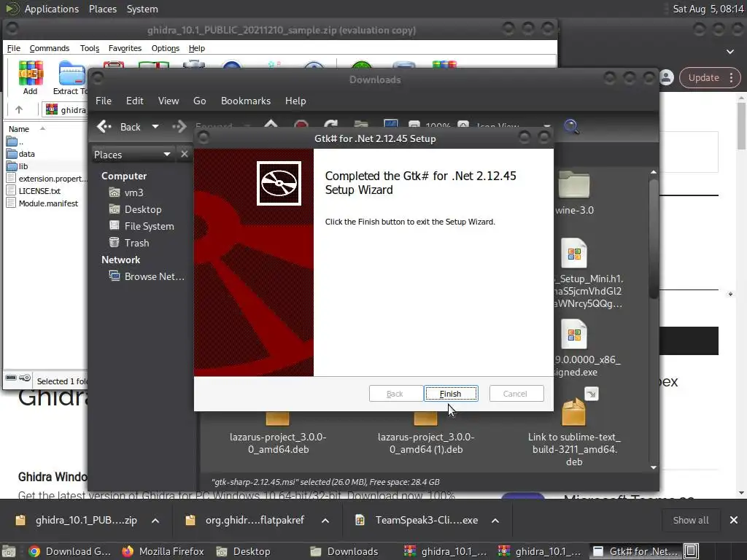Switch to Download G... Chrome taskbar entry
The image size is (747, 560).
pos(69,551)
